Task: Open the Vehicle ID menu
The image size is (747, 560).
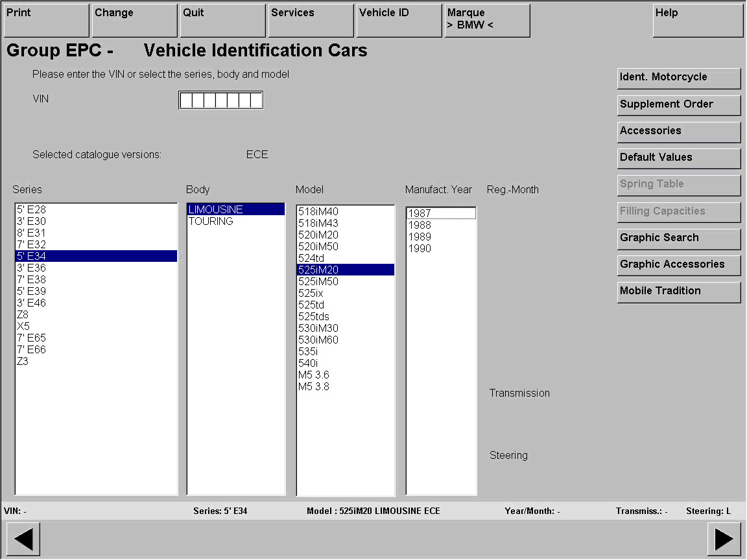Action: (x=399, y=21)
